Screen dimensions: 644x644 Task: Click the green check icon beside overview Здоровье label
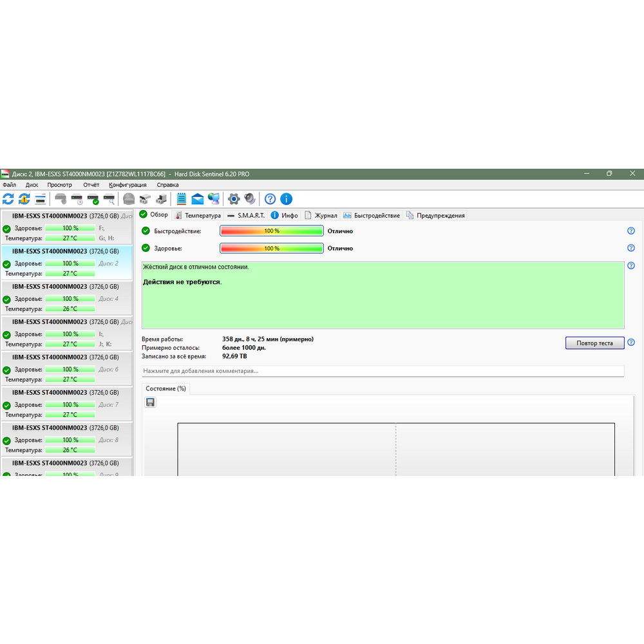146,248
